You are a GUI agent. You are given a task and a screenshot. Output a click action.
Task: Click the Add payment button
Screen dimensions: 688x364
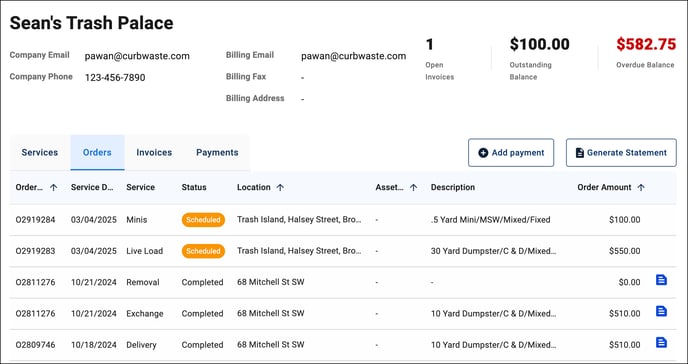(511, 153)
